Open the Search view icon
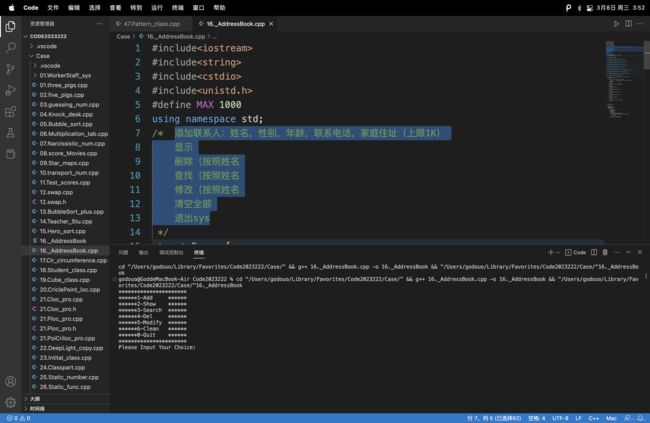The image size is (650, 423). (10, 47)
